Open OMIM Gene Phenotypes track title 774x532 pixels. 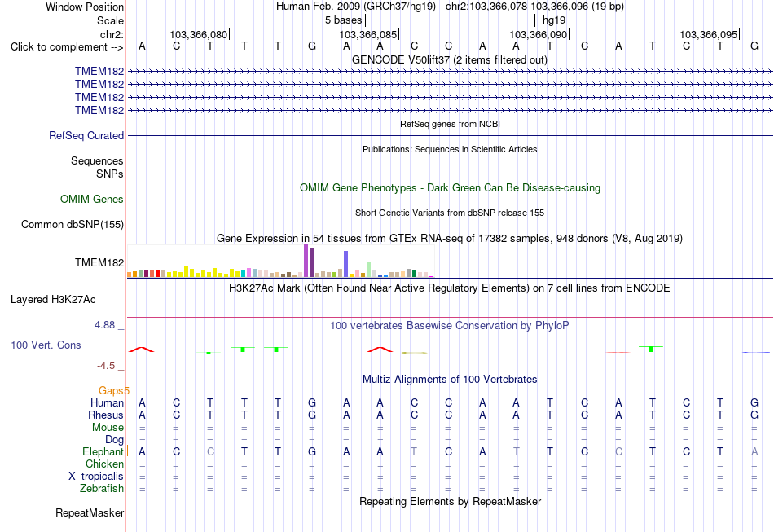pyautogui.click(x=450, y=188)
